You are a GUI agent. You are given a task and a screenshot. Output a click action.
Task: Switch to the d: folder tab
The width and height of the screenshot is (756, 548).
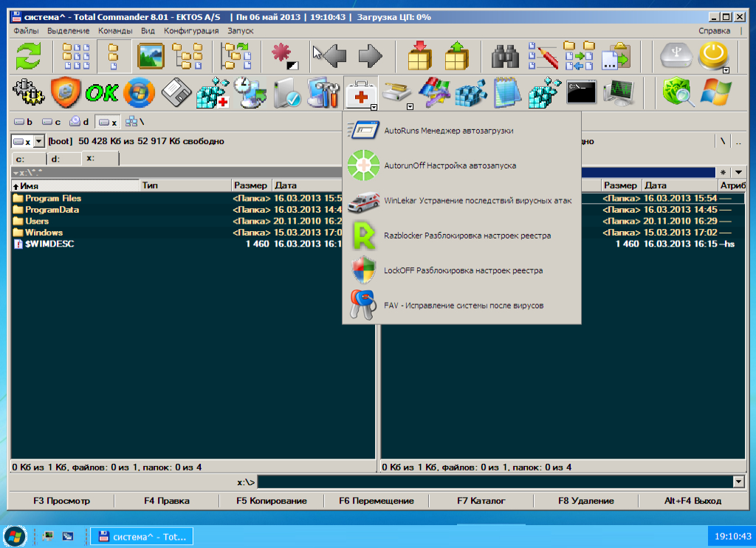tap(65, 159)
